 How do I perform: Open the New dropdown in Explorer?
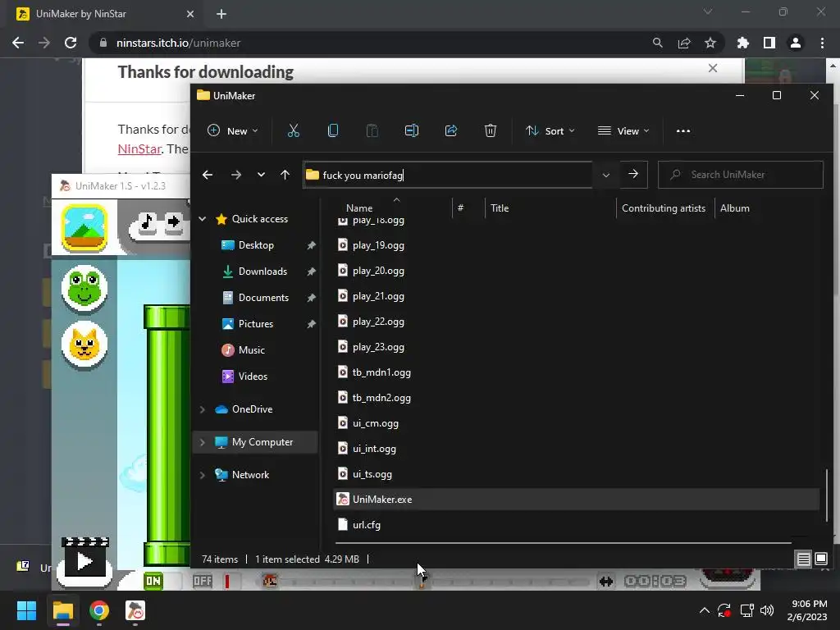(x=232, y=130)
